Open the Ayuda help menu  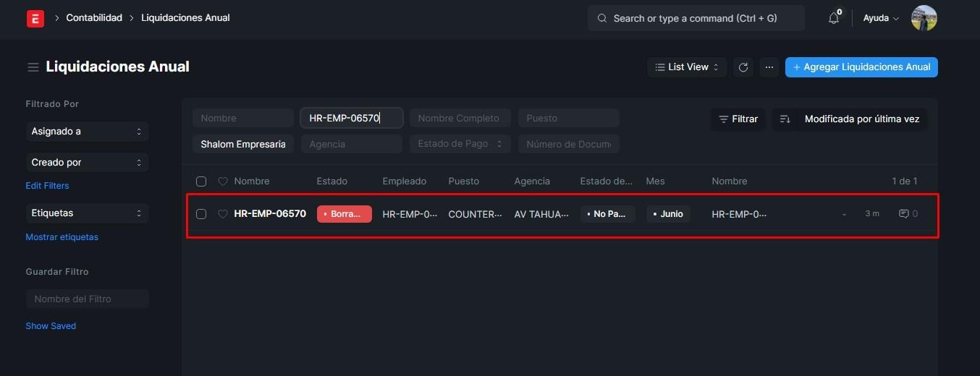point(881,18)
